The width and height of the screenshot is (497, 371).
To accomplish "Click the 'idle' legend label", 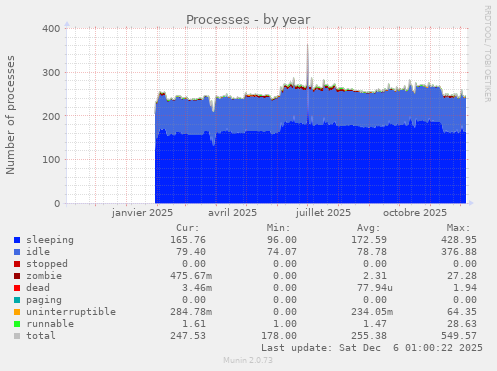I will coord(38,252).
